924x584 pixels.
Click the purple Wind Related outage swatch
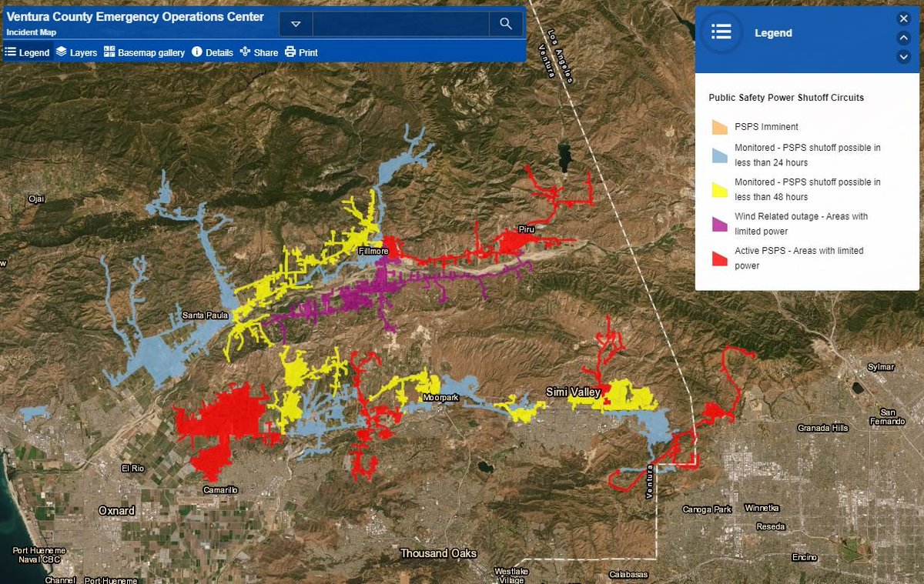click(719, 224)
